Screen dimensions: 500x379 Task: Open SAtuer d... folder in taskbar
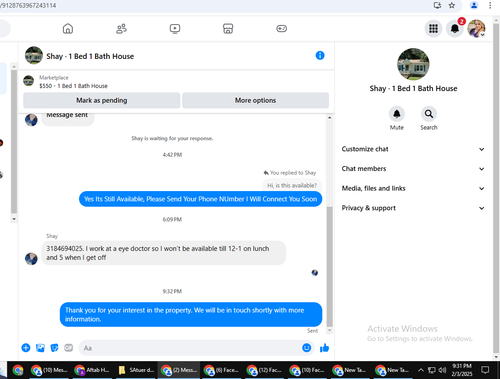[x=136, y=370]
